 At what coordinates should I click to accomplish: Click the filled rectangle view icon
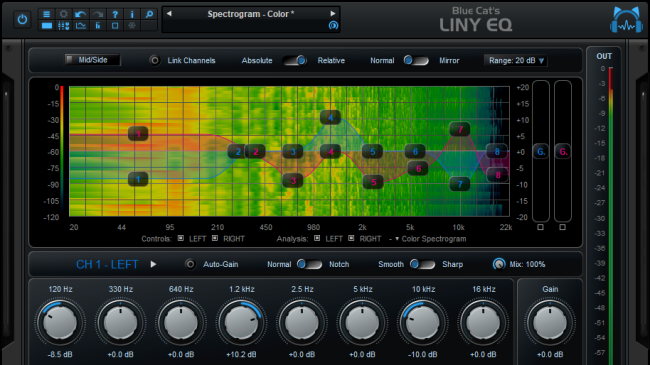46,26
